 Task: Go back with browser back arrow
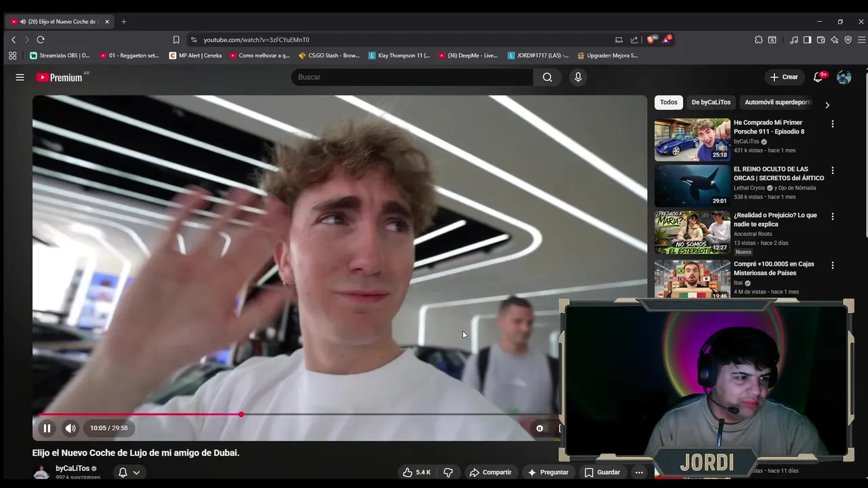point(13,40)
